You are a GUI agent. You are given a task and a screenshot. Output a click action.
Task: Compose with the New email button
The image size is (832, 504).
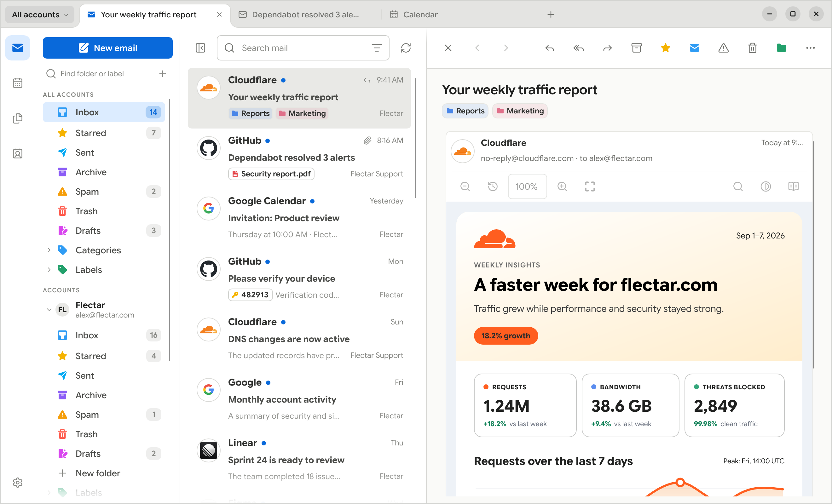tap(108, 48)
